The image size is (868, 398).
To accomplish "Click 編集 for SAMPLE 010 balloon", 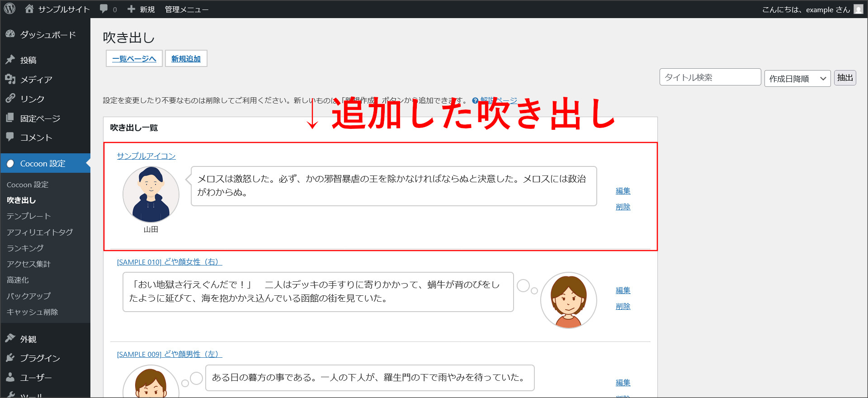I will [623, 290].
